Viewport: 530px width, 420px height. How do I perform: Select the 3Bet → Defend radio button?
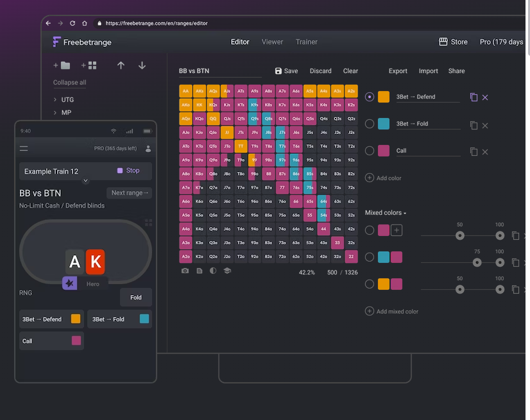pos(370,97)
